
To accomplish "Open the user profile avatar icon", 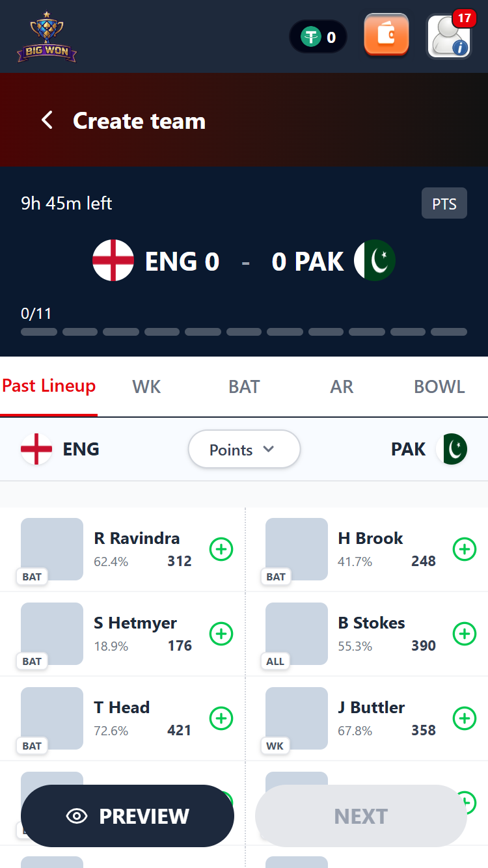I will pos(448,36).
